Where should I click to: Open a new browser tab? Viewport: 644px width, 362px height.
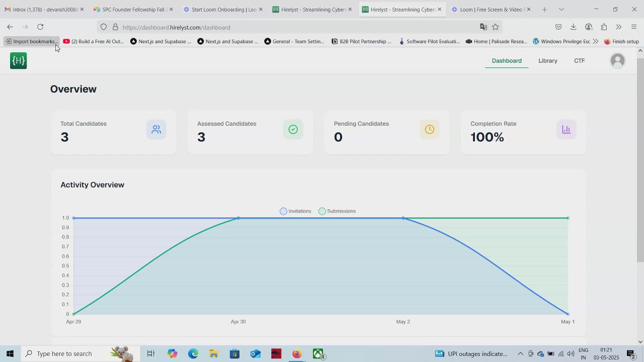pos(544,10)
